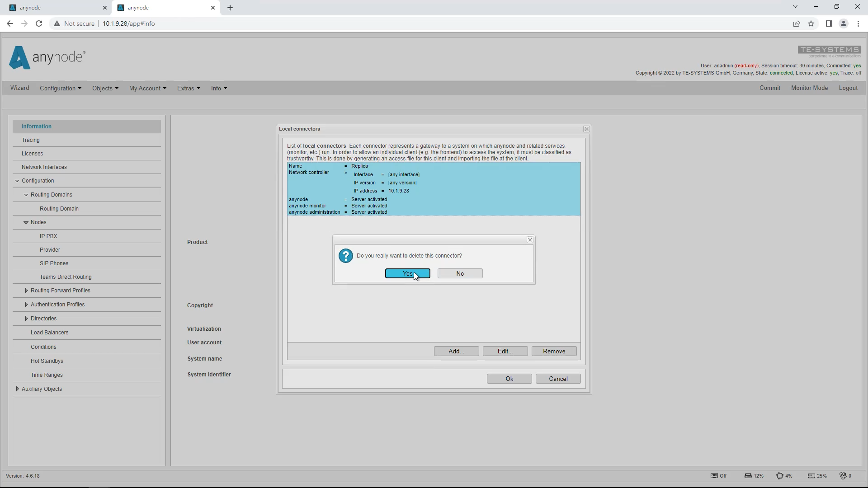This screenshot has height=488, width=868.
Task: Select Licenses in the sidebar
Action: coord(87,154)
